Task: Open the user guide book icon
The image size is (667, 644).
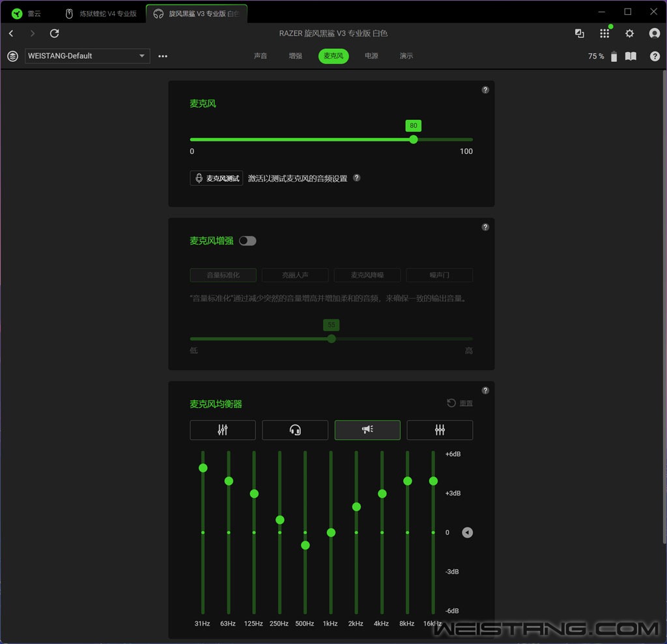Action: point(631,56)
